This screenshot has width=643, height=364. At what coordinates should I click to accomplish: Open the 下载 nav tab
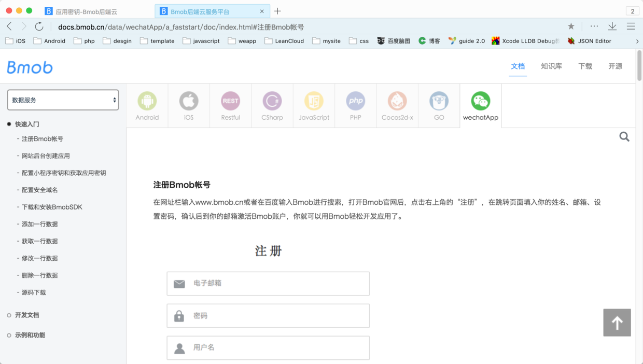coord(585,66)
